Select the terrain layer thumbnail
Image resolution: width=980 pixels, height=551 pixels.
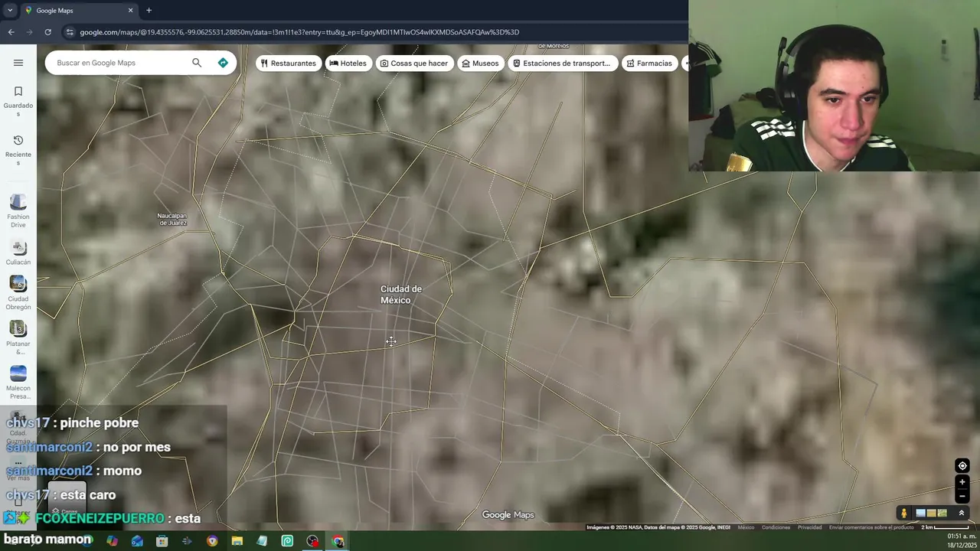[932, 514]
